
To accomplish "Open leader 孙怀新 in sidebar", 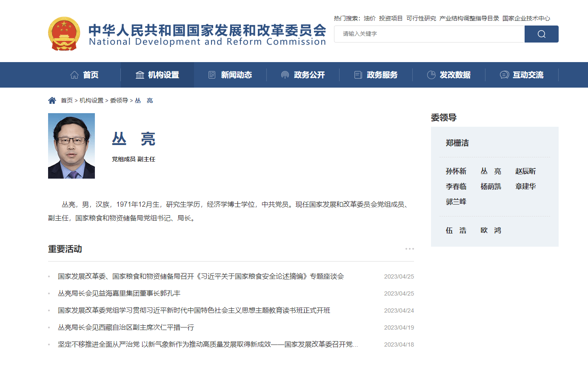I will tap(456, 171).
